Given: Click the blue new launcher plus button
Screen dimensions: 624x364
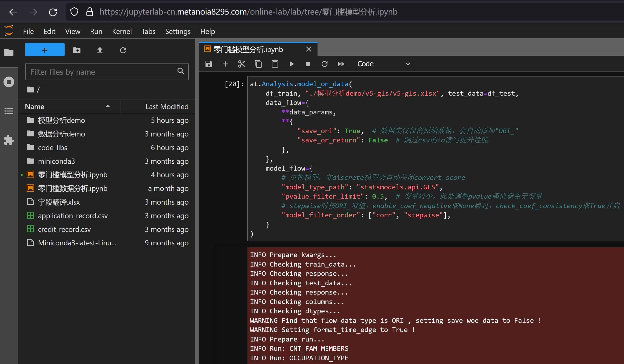Looking at the screenshot, I should 45,50.
